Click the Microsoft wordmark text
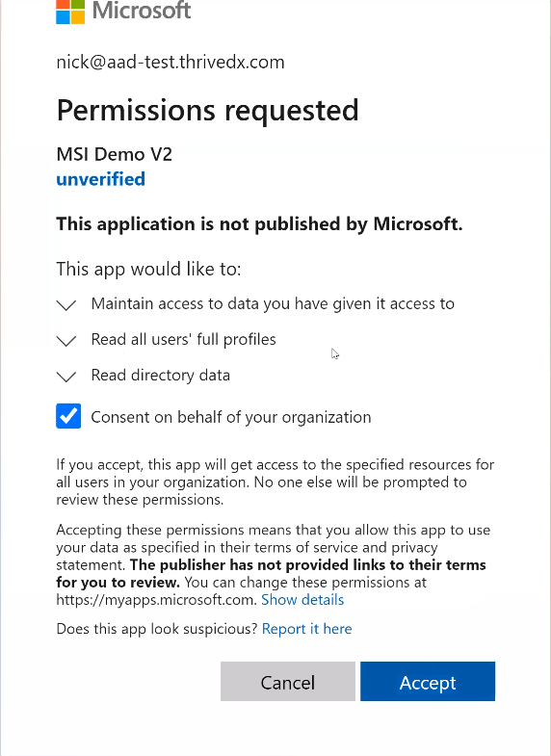Screen dimensions: 551x756 [x=142, y=11]
